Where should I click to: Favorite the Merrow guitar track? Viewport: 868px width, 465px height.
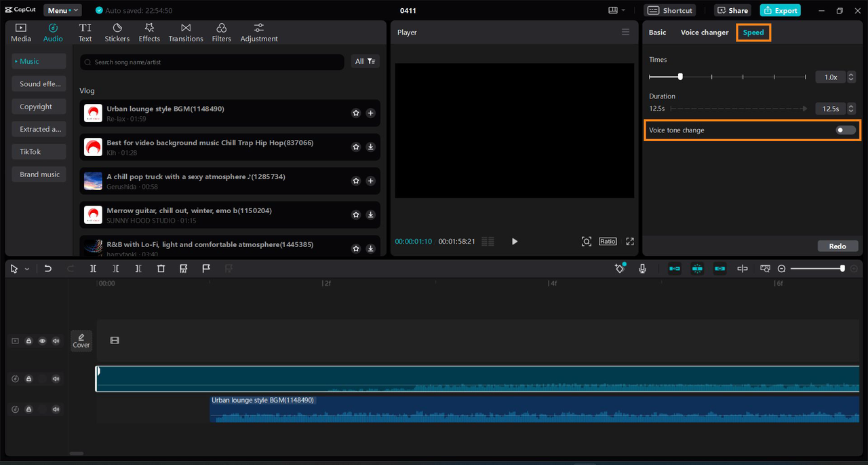pos(356,215)
